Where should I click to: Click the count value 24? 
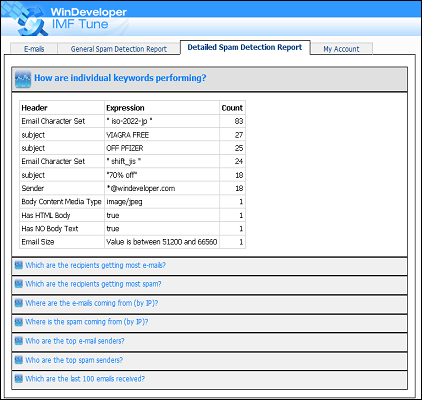(232, 161)
